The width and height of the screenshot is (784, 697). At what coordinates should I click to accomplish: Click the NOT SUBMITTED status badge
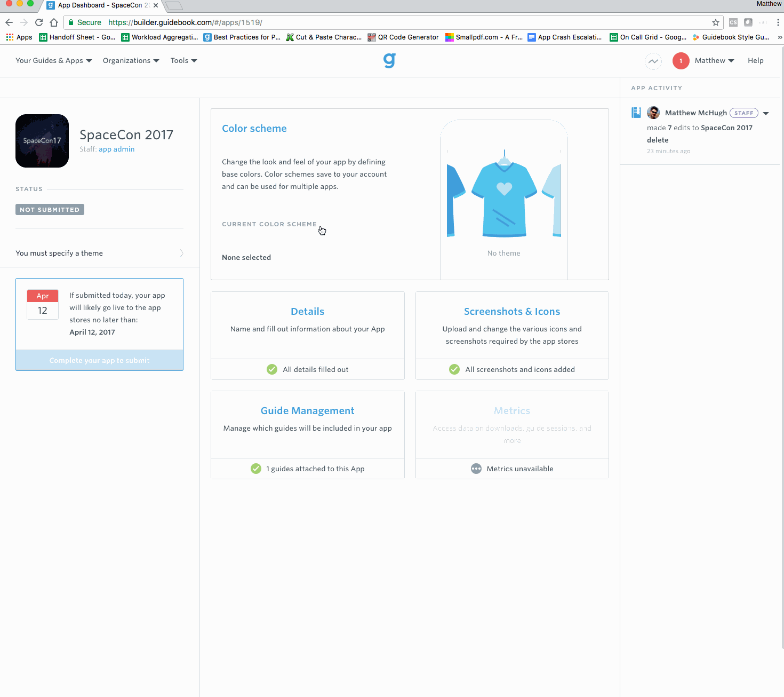coord(50,210)
